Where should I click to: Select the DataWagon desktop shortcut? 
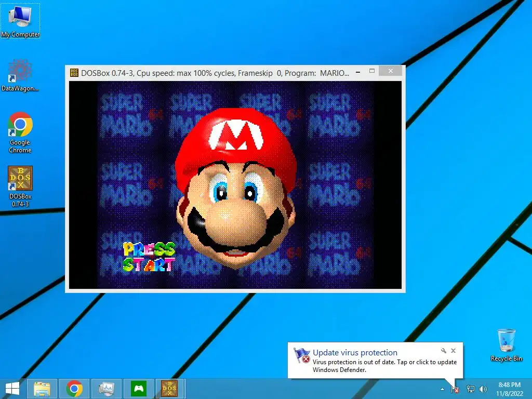pos(20,75)
